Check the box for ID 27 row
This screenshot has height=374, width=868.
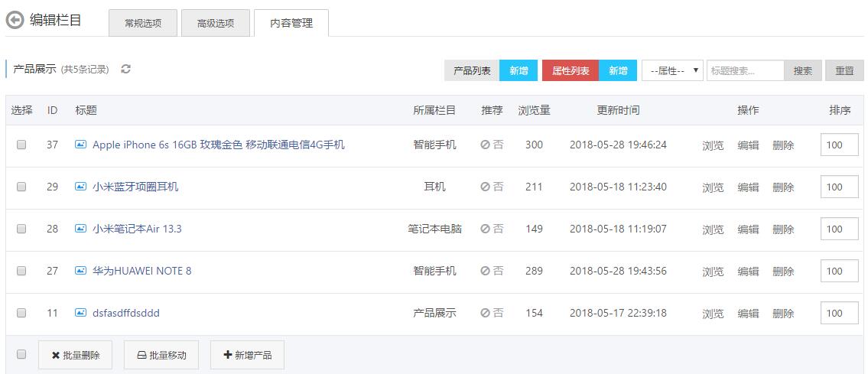tap(21, 271)
